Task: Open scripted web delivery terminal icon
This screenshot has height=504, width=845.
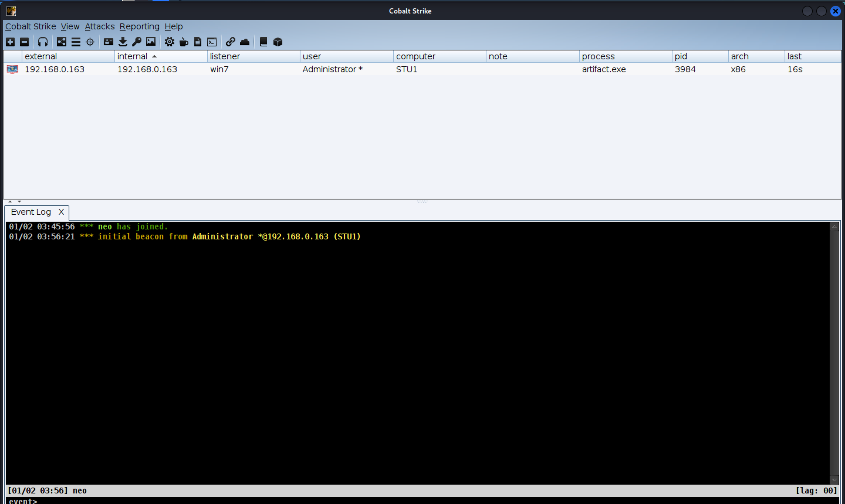Action: point(212,42)
